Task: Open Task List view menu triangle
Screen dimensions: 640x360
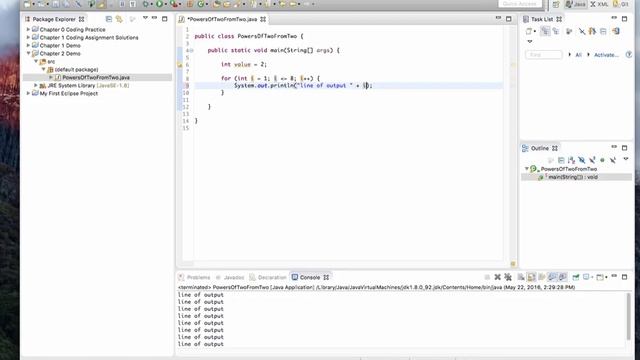Action: (x=530, y=41)
